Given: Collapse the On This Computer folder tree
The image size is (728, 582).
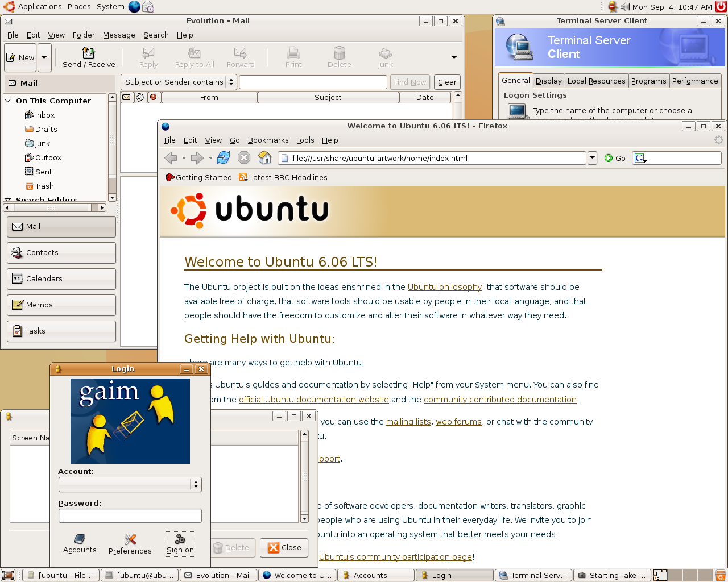Looking at the screenshot, I should pos(8,101).
